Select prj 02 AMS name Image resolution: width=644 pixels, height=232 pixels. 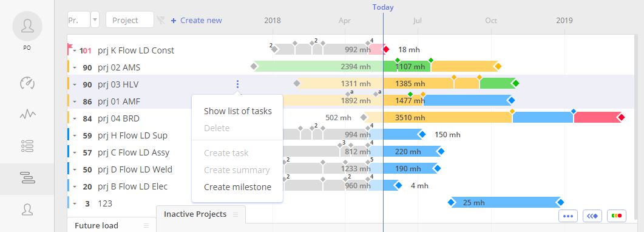tap(119, 68)
